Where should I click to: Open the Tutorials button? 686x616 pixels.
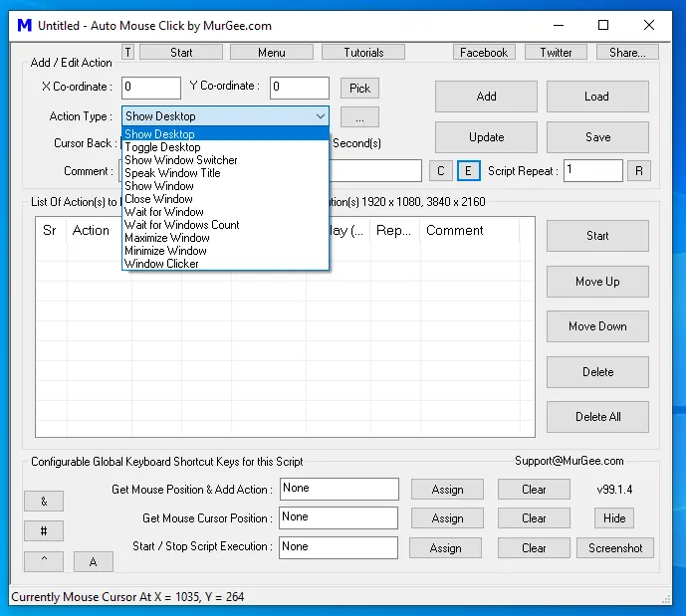click(x=363, y=52)
